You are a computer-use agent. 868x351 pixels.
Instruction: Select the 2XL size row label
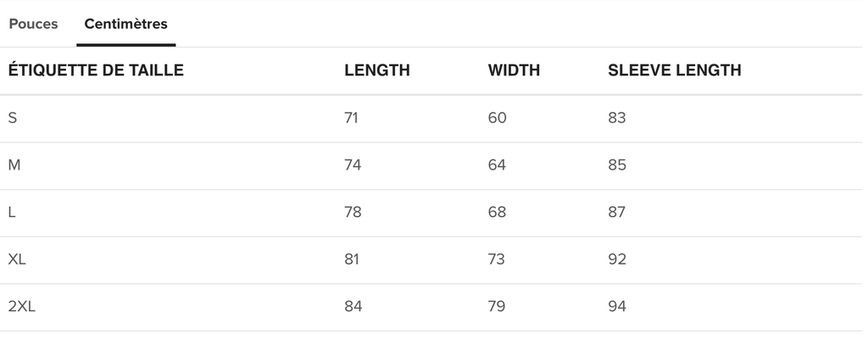21,306
